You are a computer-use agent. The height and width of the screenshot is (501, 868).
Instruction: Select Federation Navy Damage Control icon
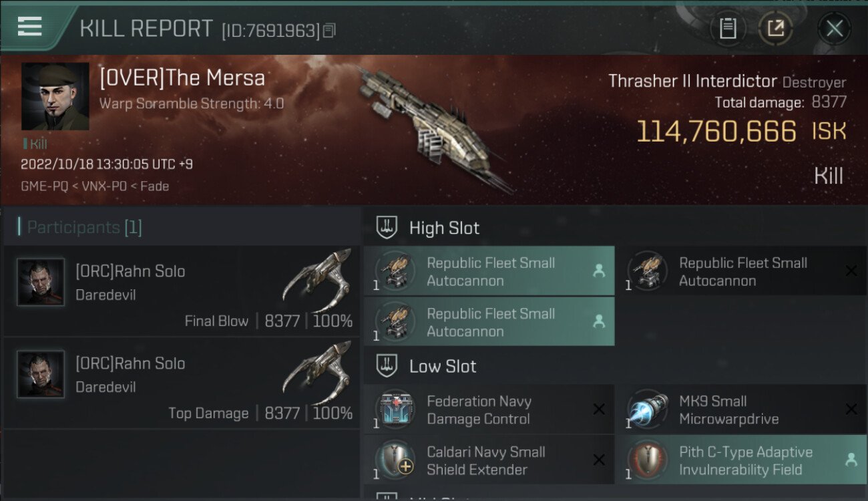tap(395, 410)
